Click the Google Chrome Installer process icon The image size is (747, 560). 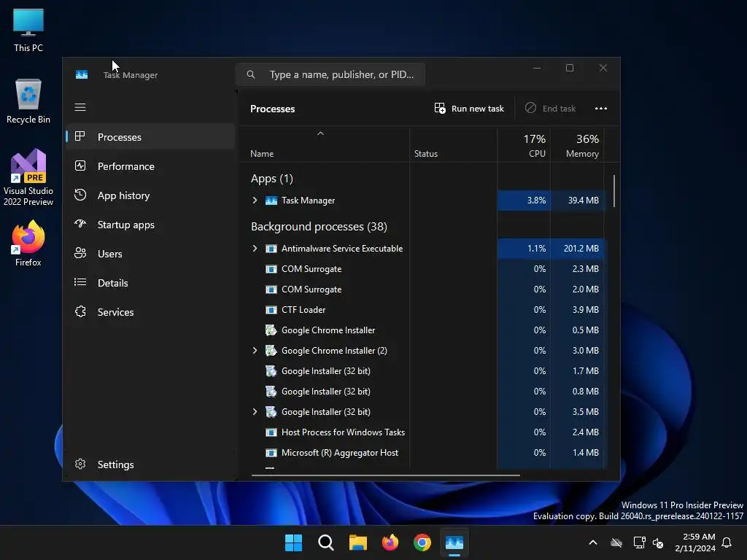[x=271, y=330]
